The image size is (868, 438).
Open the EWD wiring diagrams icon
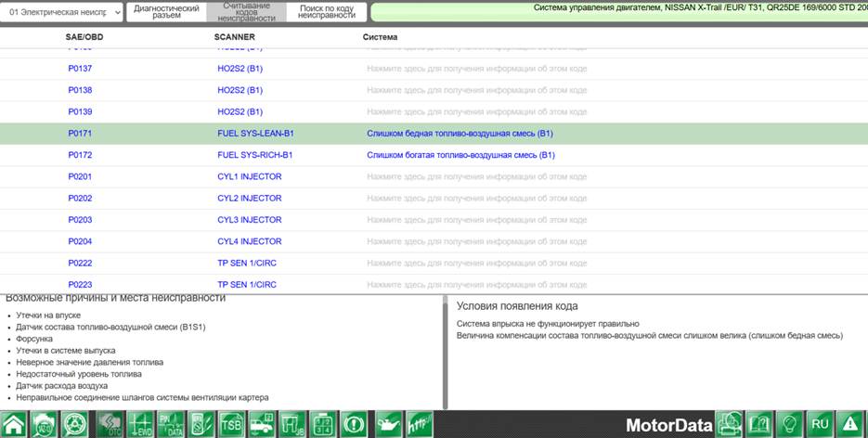click(x=140, y=424)
